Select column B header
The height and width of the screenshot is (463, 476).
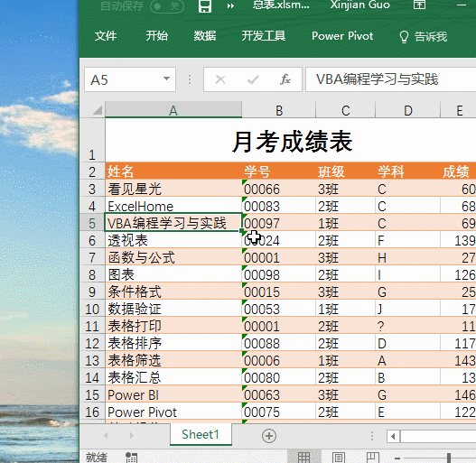[x=279, y=110]
